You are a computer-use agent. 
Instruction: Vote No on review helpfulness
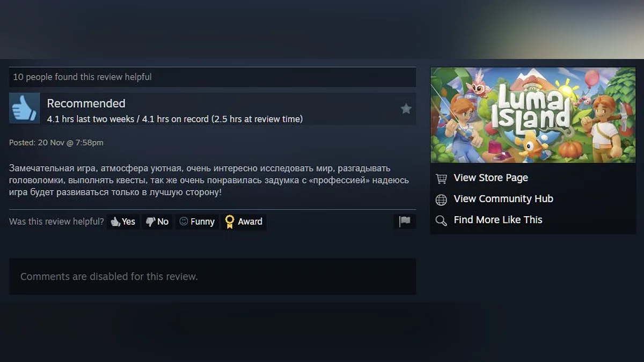[157, 221]
